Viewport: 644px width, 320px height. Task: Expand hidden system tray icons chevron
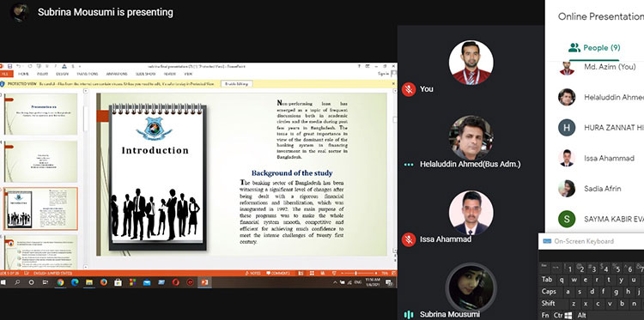335,282
